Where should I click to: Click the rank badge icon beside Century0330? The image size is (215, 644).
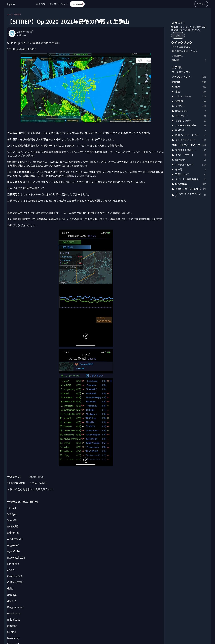tap(31, 32)
